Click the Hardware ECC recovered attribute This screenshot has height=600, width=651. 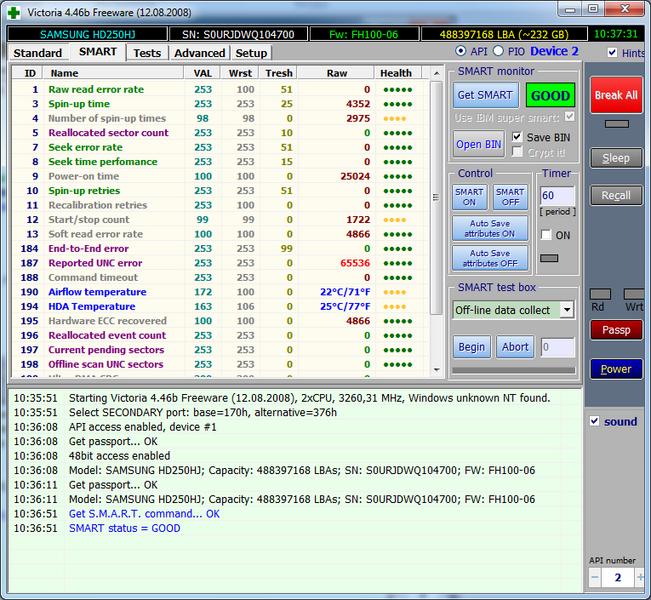click(108, 321)
